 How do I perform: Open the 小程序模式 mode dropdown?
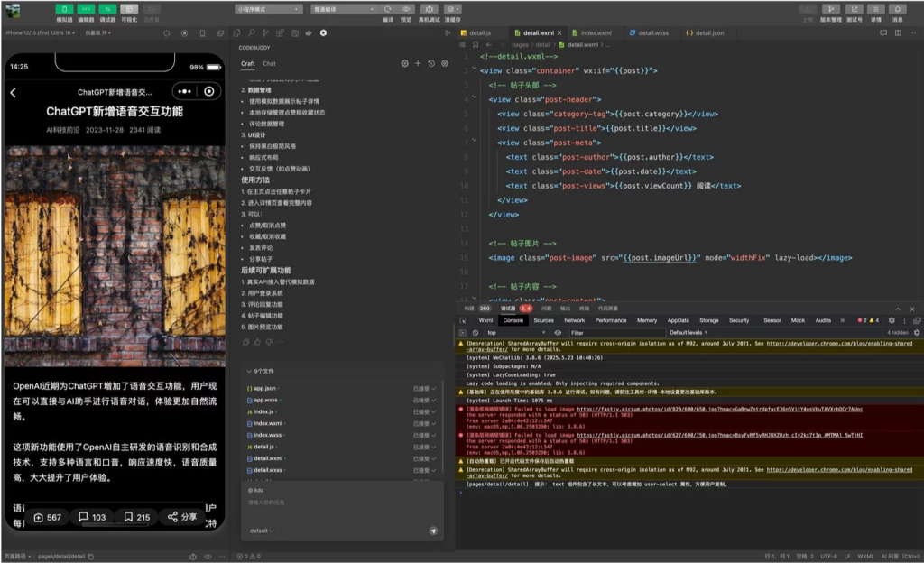click(x=269, y=9)
